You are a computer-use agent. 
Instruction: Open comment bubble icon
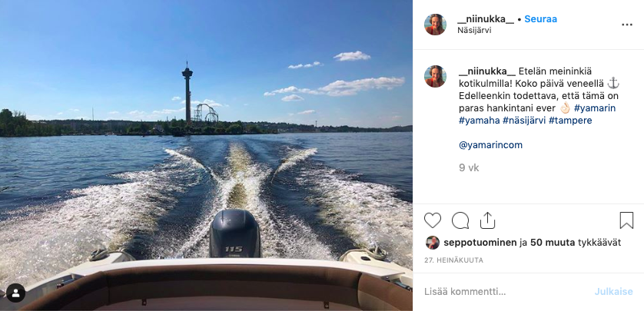[460, 220]
